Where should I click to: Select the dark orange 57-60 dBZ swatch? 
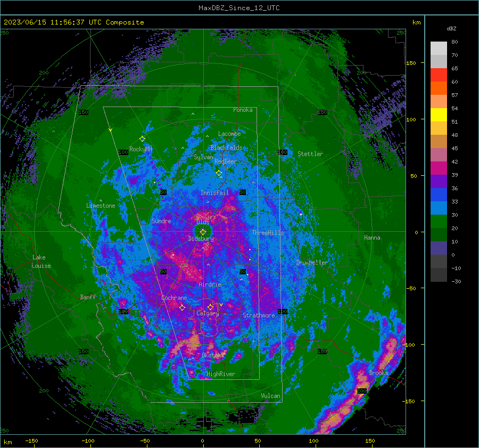(x=439, y=88)
